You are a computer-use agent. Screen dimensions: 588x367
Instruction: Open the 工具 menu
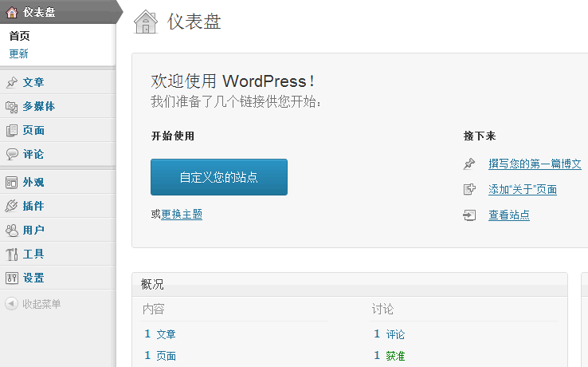pos(57,254)
